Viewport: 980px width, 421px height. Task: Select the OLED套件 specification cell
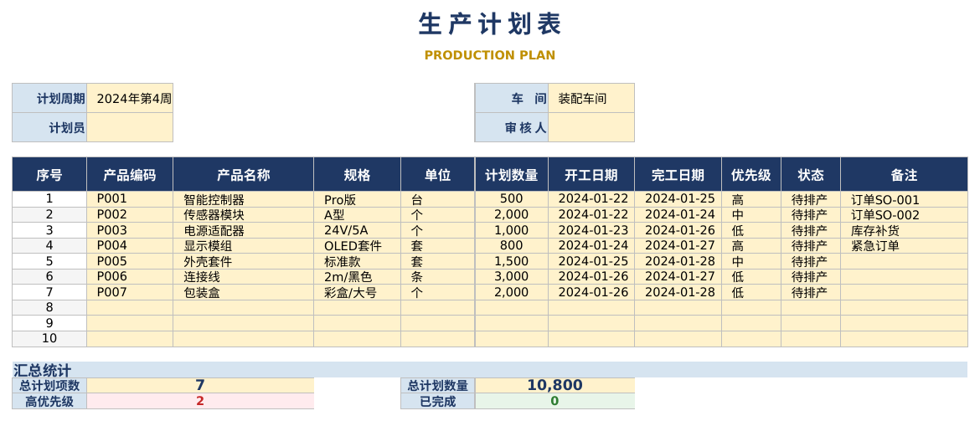point(357,245)
